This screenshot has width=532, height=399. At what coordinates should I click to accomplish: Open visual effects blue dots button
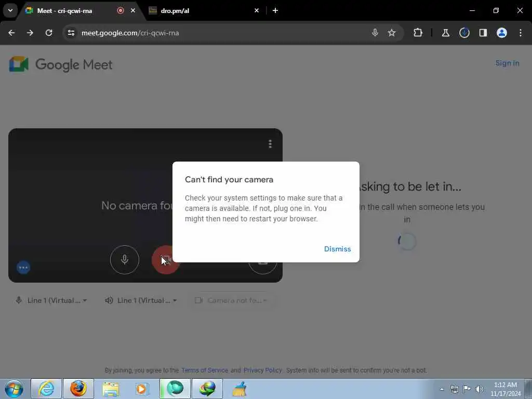pos(23,268)
